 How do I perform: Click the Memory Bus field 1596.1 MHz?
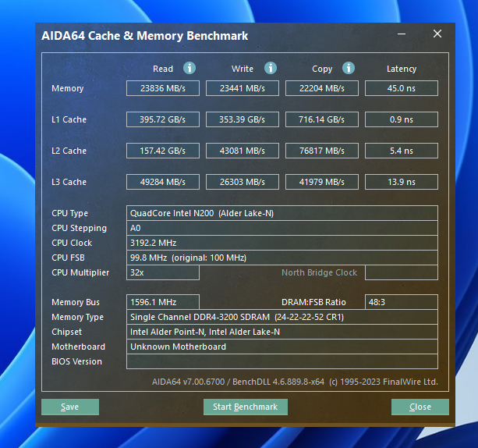[x=163, y=302]
